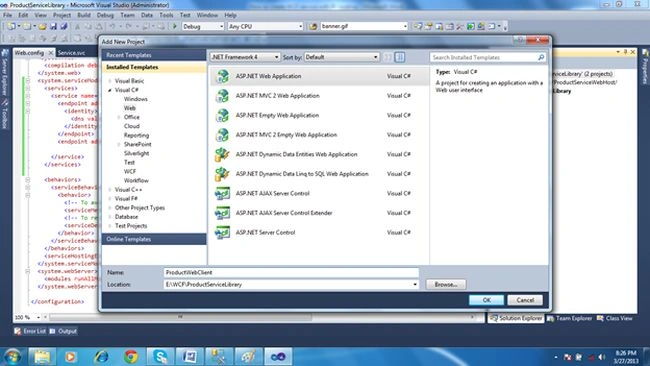Expand the SharePoint templates node
Screen dimensions: 650x366
click(x=119, y=144)
